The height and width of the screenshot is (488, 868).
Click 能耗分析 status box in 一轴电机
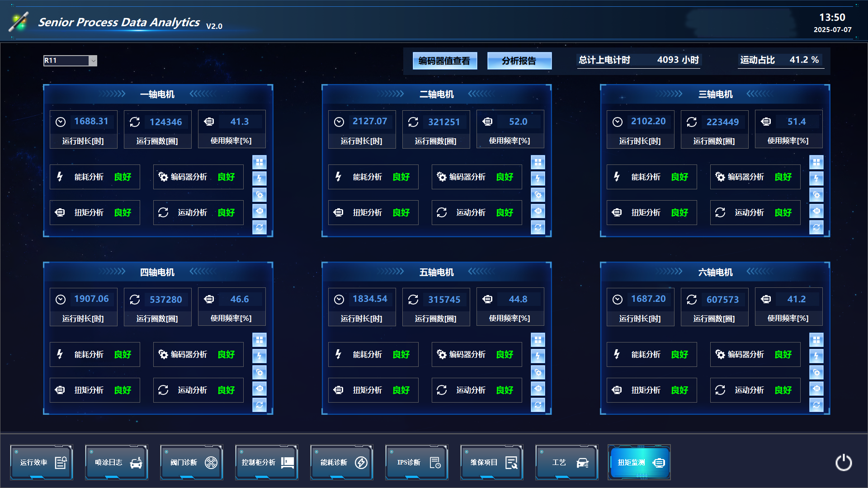point(95,177)
